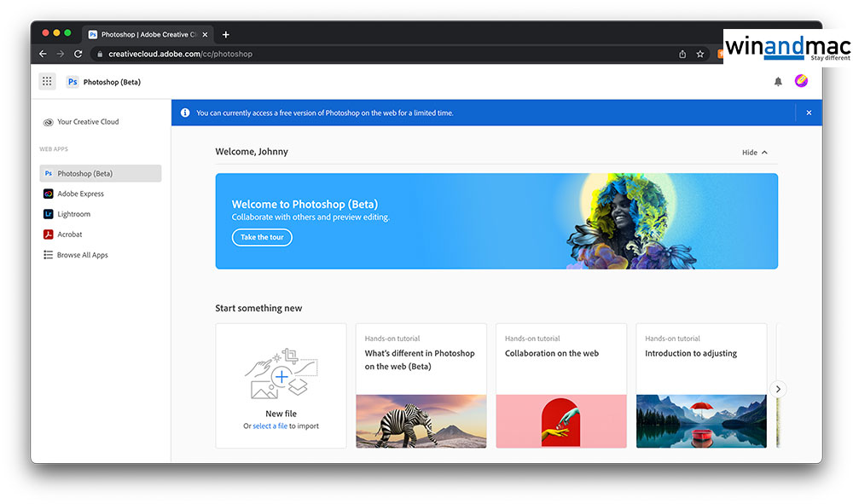Click the select a file link
Screen dimensions: 853x504
270,426
